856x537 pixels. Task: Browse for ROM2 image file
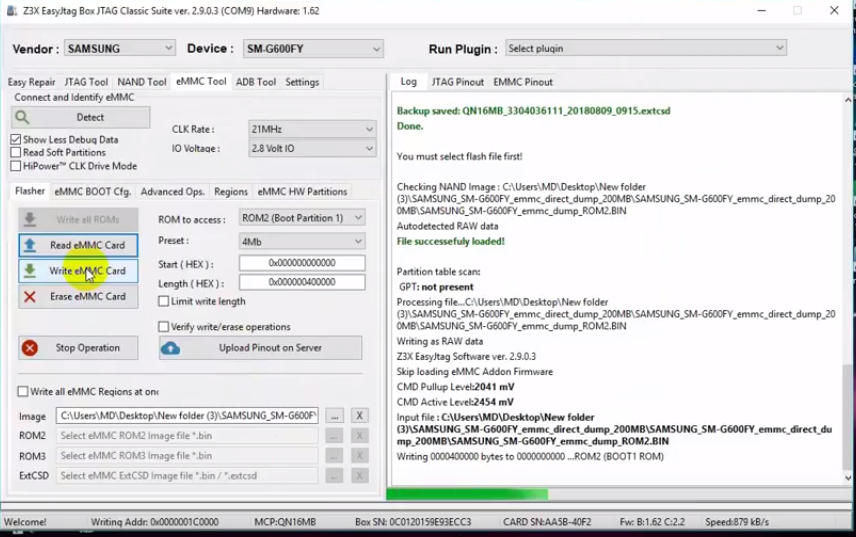[x=334, y=435]
